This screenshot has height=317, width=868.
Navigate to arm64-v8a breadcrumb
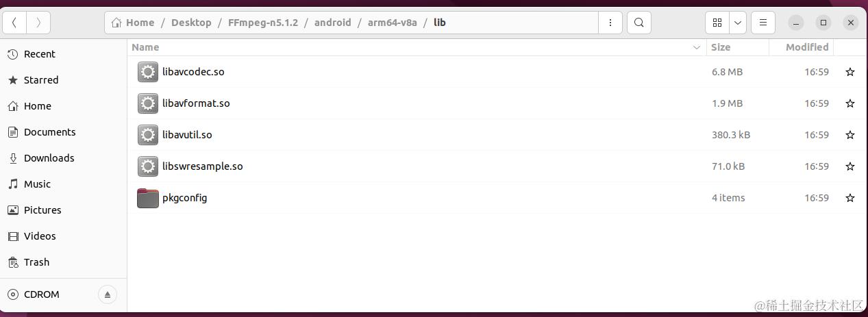click(393, 23)
